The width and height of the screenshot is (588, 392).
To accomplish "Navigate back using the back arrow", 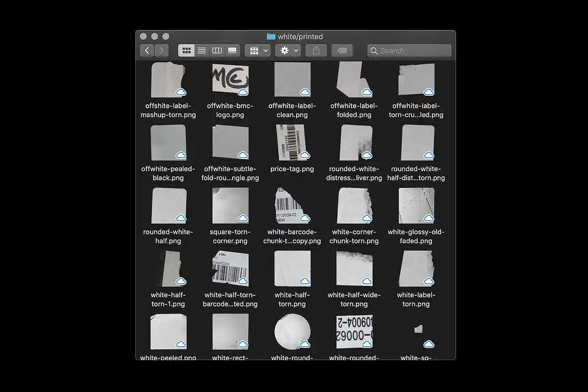I will 146,50.
